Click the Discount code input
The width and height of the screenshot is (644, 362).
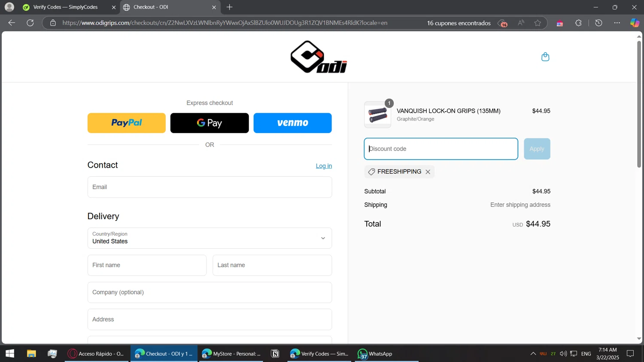441,149
